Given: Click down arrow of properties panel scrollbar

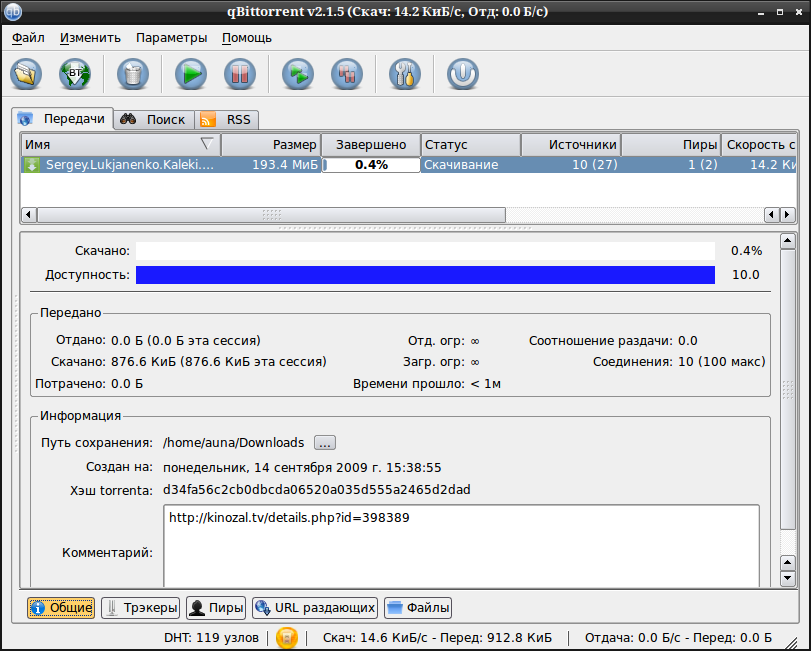Looking at the screenshot, I should (788, 578).
